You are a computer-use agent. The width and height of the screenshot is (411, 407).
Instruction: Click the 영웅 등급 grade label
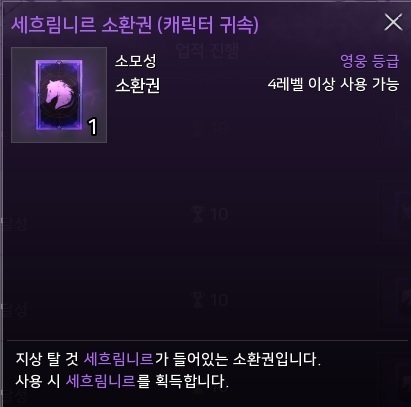[369, 61]
